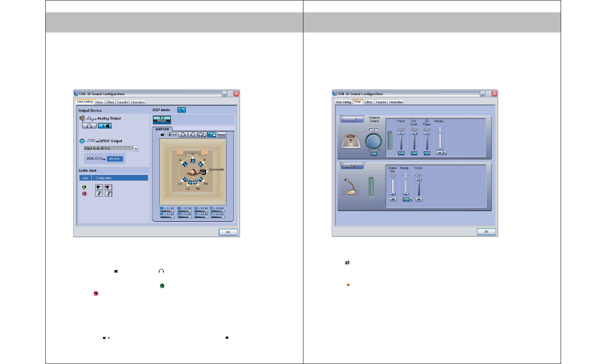Click the 48 kHz sample rate button

coord(115,159)
